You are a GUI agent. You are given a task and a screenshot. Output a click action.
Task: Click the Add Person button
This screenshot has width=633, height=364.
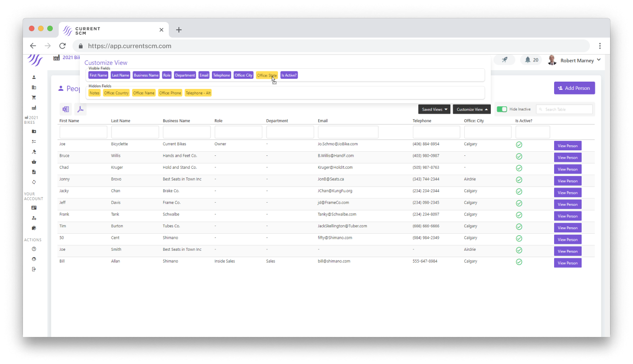point(574,88)
